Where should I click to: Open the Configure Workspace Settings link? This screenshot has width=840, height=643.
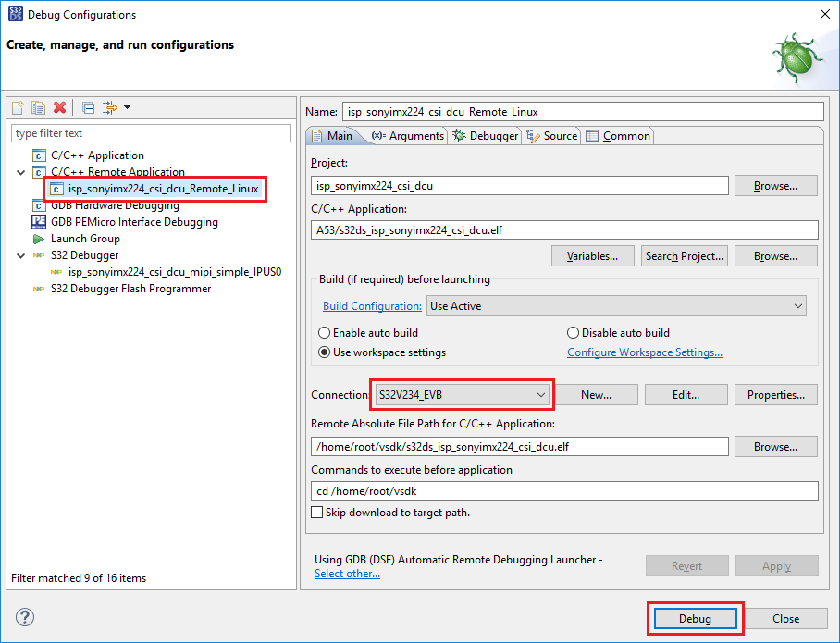644,352
